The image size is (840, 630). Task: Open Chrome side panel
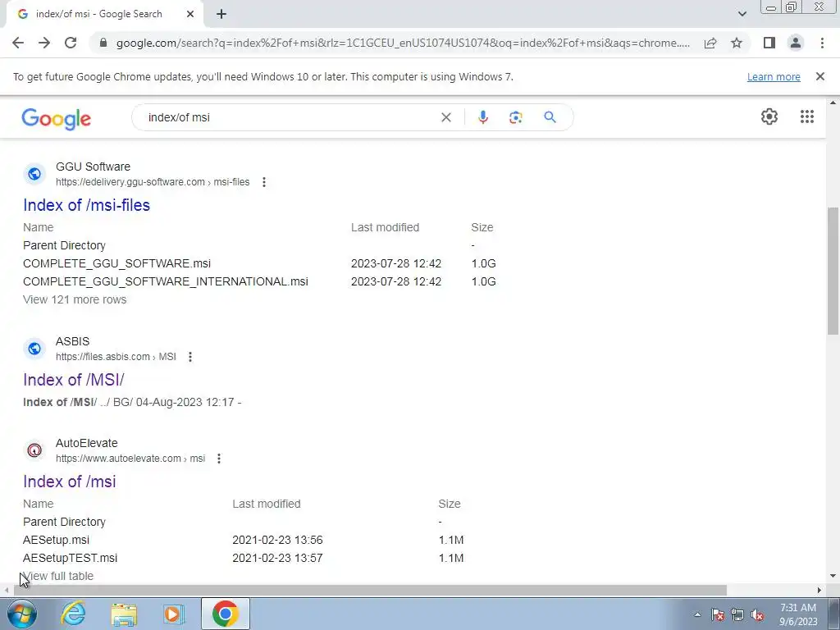[x=769, y=43]
